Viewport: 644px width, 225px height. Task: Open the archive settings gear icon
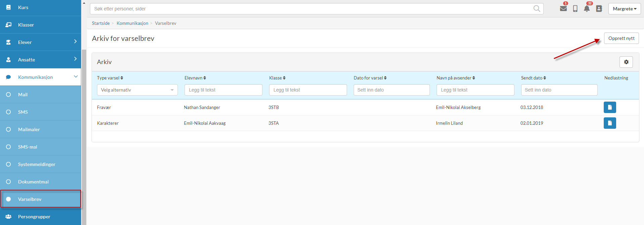[626, 62]
